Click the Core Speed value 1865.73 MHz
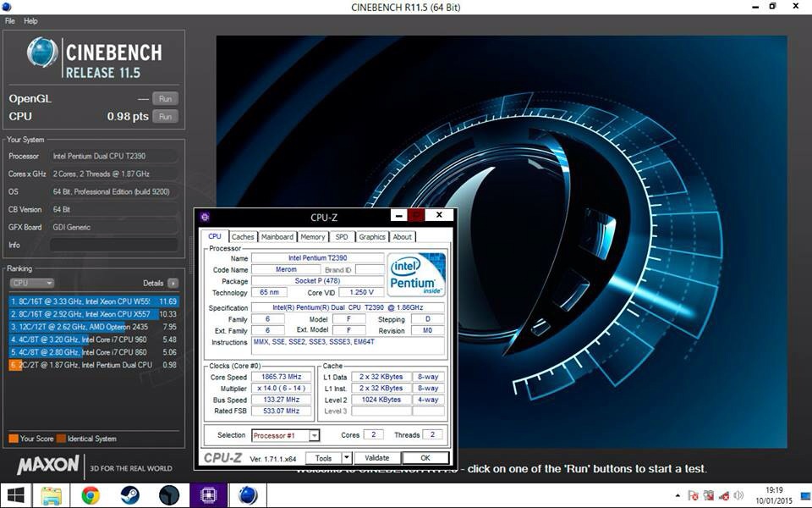 [282, 377]
